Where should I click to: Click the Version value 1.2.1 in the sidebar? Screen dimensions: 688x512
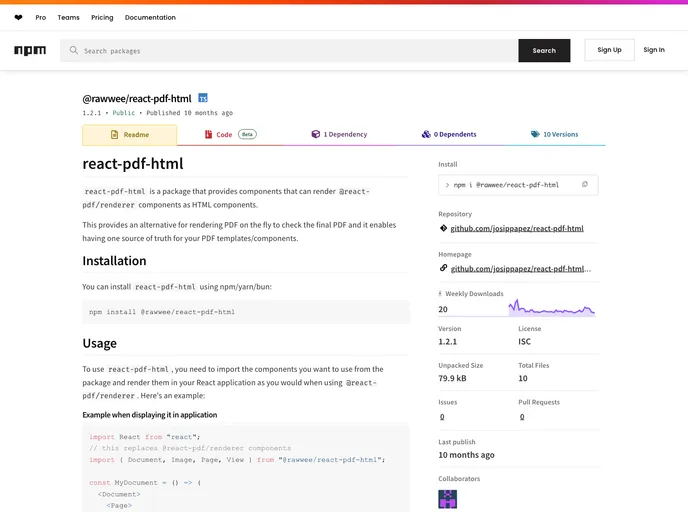[x=448, y=341]
